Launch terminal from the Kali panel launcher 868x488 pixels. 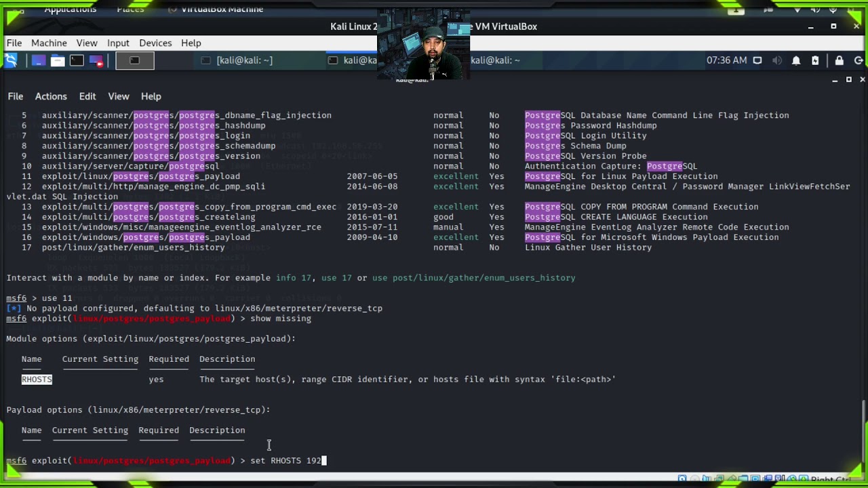click(x=77, y=60)
